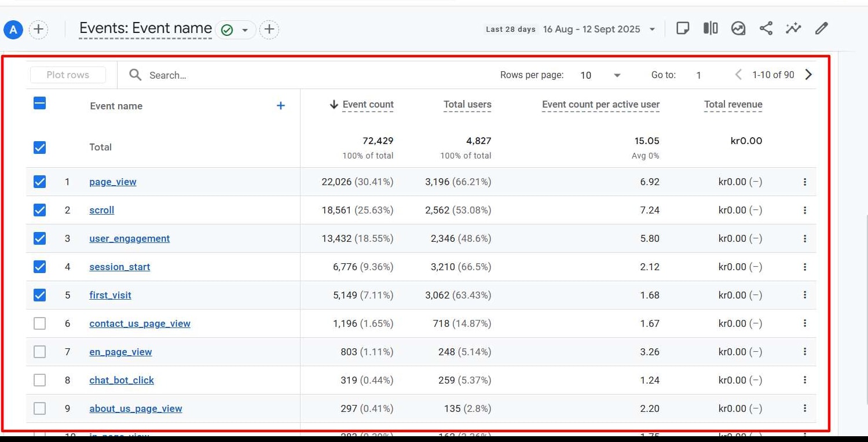Screen dimensions: 868x442
Task: Click the 22,026 (30.41%) cell
Action: pyautogui.click(x=357, y=182)
